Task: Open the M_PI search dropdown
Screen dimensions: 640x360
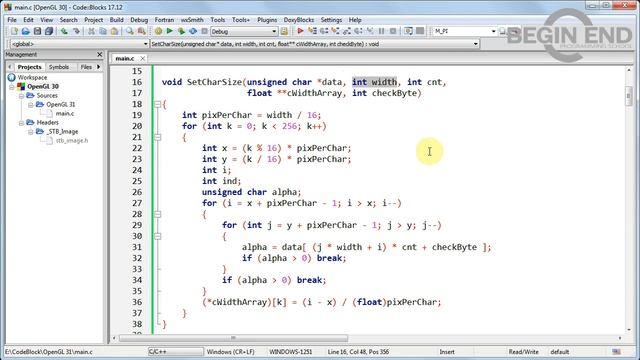Action: (x=493, y=31)
